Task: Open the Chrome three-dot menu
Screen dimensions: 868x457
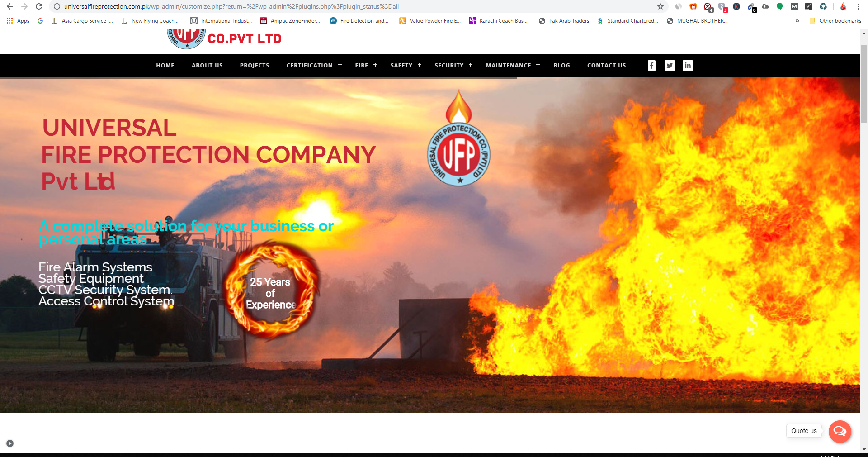Action: (x=858, y=6)
